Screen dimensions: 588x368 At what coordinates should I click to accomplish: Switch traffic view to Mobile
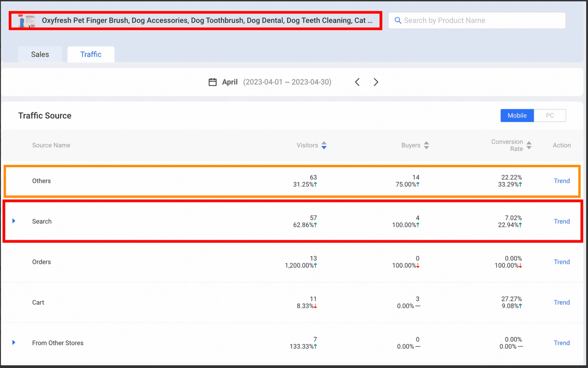click(x=517, y=116)
